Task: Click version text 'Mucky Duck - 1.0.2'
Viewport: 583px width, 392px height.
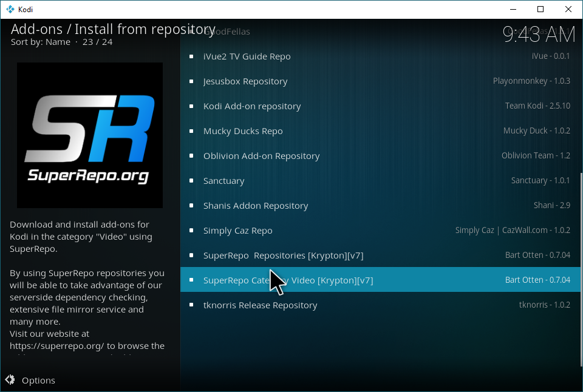Action: (x=536, y=131)
